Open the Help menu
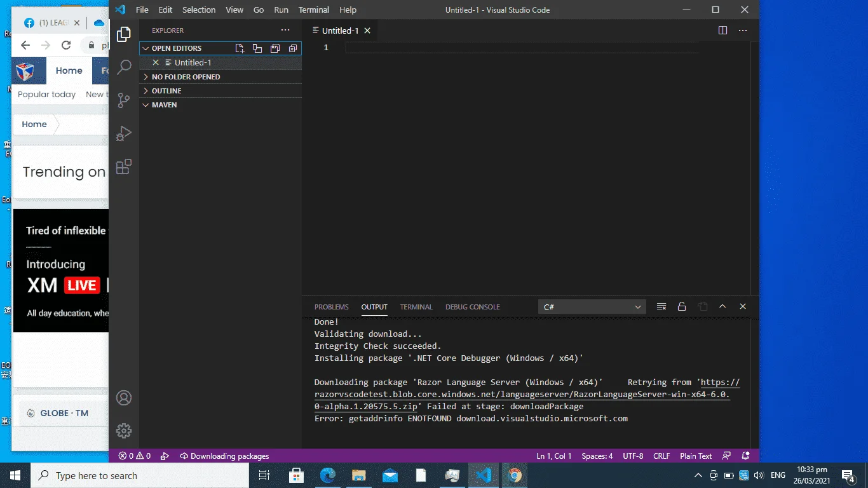 [x=348, y=10]
